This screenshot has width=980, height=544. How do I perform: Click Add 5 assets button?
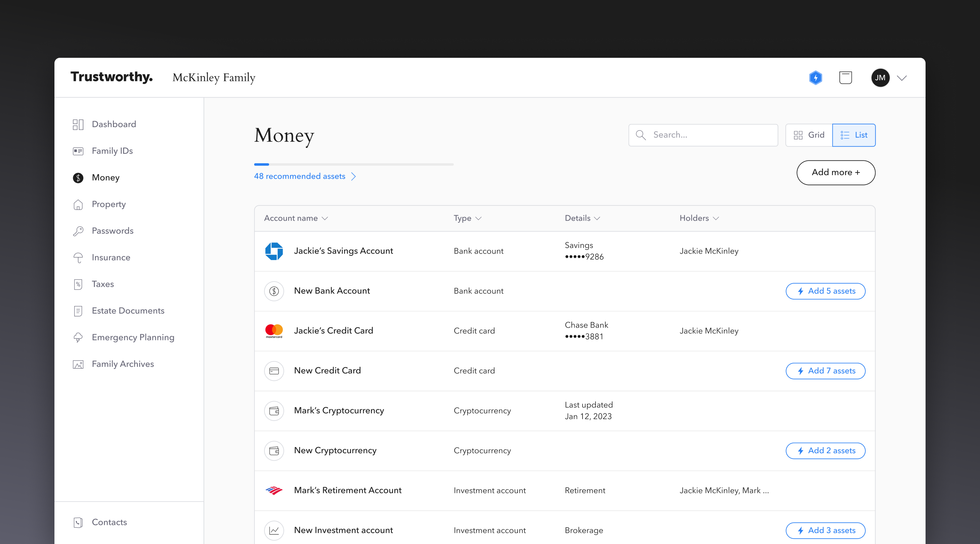[826, 291]
